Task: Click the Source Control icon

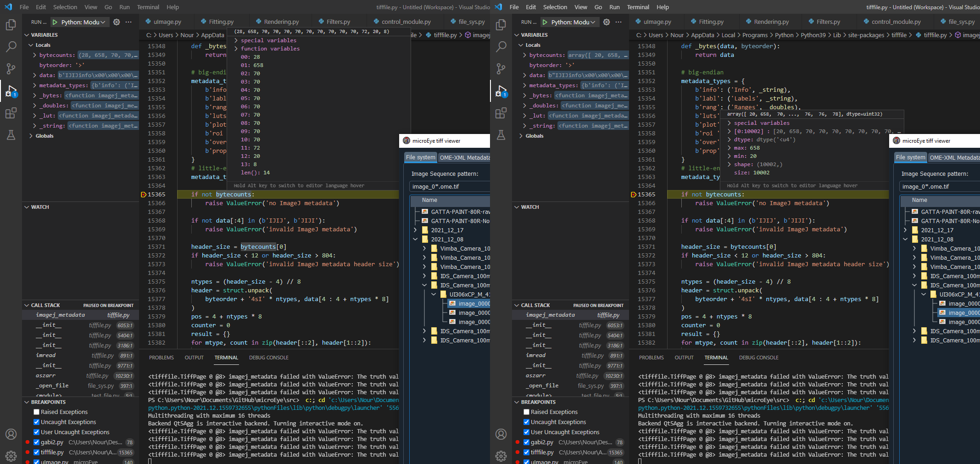Action: tap(11, 68)
